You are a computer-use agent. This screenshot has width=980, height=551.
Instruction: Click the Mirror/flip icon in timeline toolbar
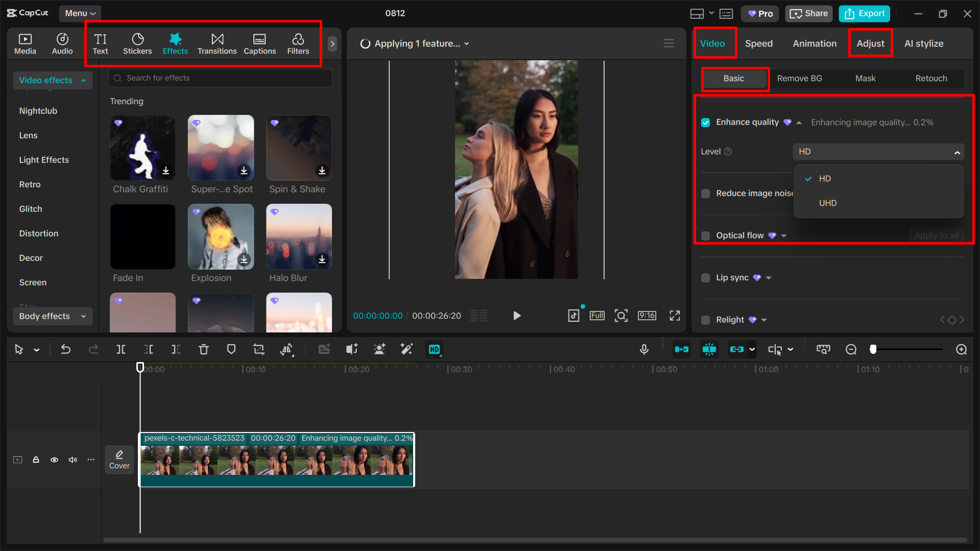tap(287, 349)
